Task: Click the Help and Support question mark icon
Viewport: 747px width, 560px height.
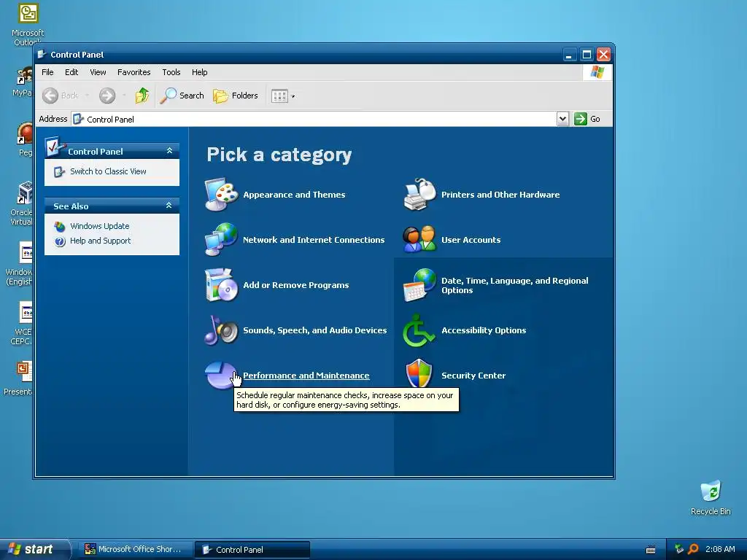Action: 60,241
